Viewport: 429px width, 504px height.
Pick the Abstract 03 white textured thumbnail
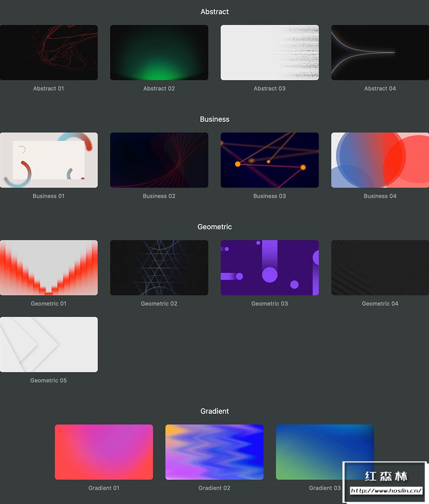[x=270, y=53]
